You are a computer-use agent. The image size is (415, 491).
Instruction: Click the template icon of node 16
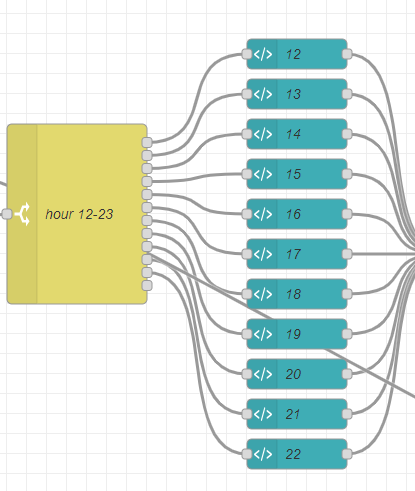pyautogui.click(x=263, y=214)
